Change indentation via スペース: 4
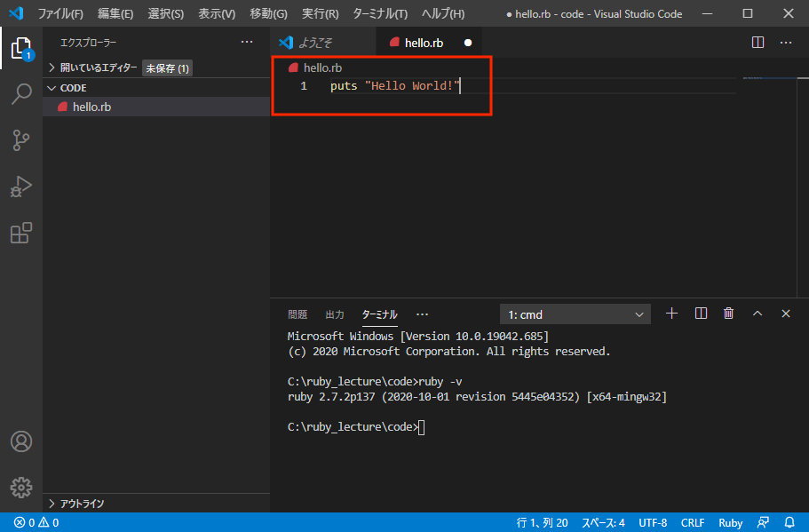The width and height of the screenshot is (809, 532). [603, 523]
